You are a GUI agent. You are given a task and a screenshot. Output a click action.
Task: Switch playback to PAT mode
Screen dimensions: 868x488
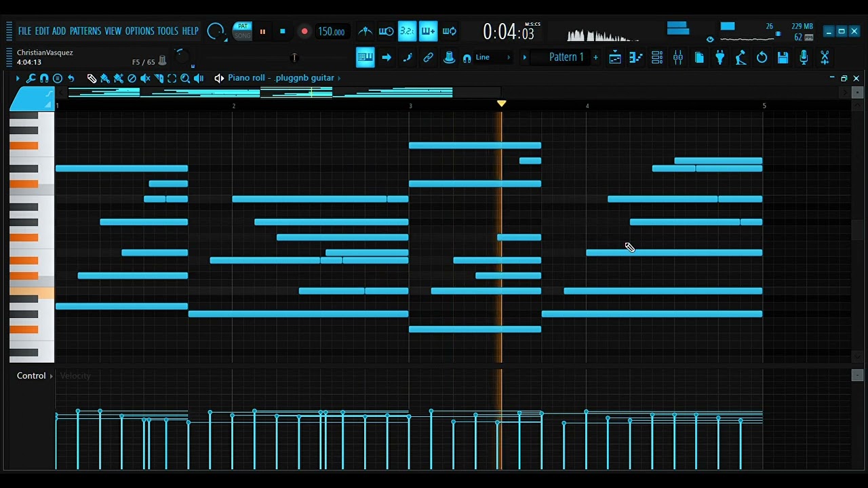click(x=242, y=27)
